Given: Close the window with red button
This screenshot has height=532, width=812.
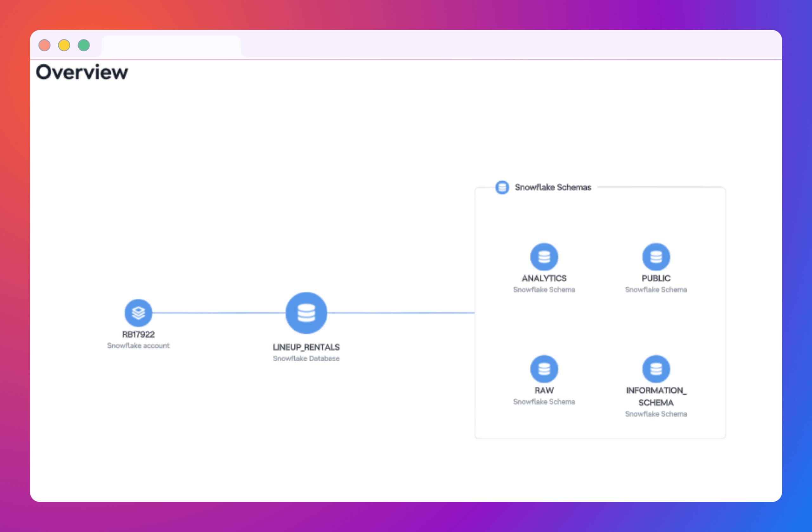Looking at the screenshot, I should tap(44, 45).
